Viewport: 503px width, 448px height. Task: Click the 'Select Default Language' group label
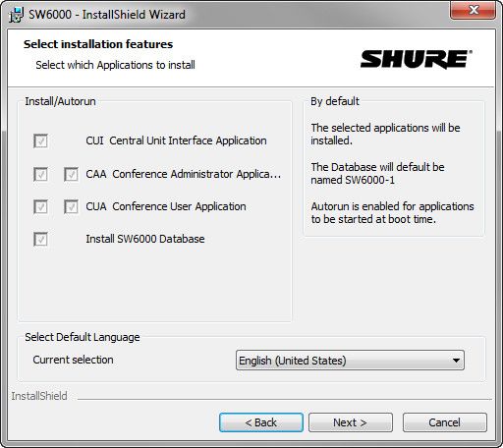tap(83, 337)
